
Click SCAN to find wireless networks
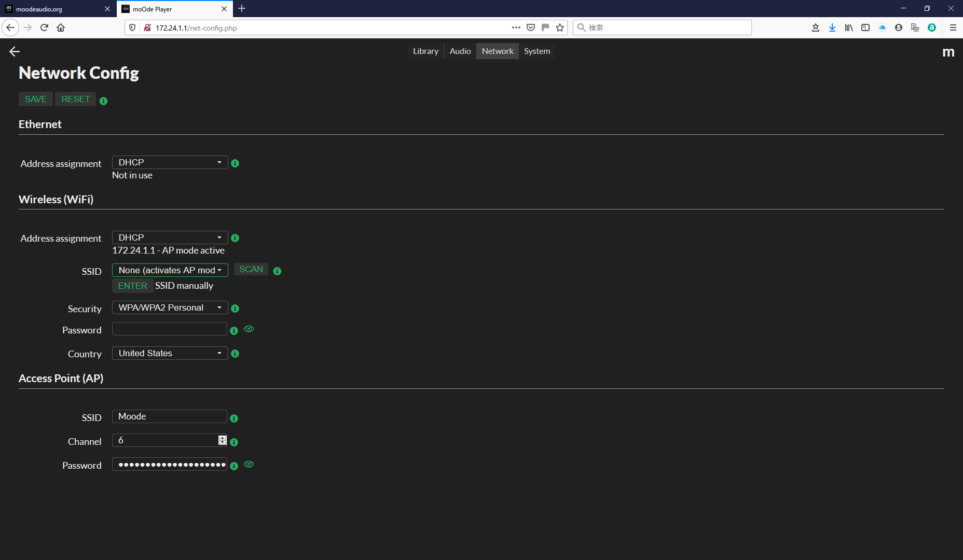251,270
